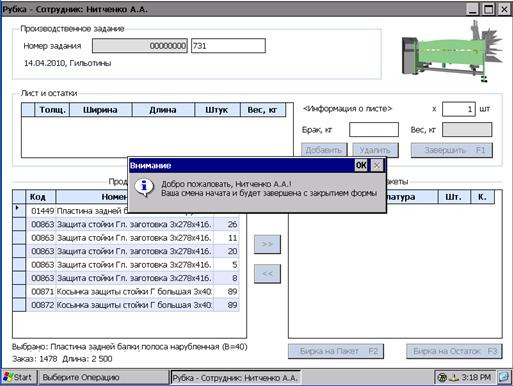The height and width of the screenshot is (386, 513).
Task: Click the Бирка на Остаток F3 button
Action: point(454,351)
